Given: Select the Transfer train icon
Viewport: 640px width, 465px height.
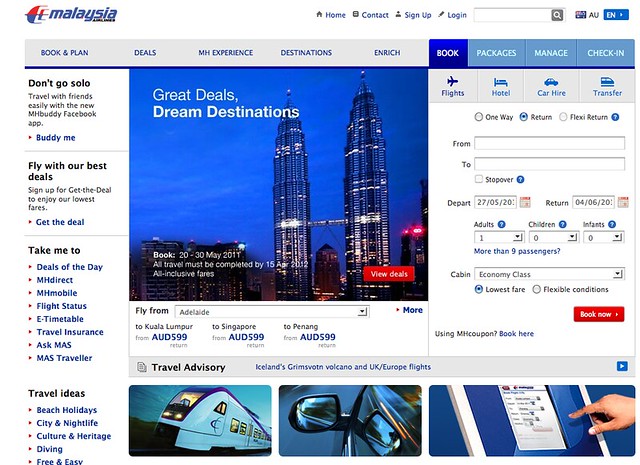Looking at the screenshot, I should (x=607, y=82).
